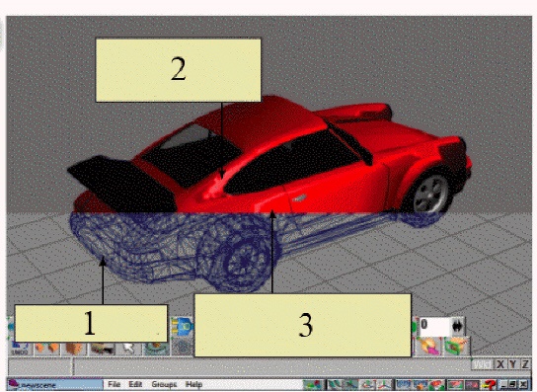This screenshot has width=537, height=392.
Task: Open the File menu
Action: pos(115,384)
